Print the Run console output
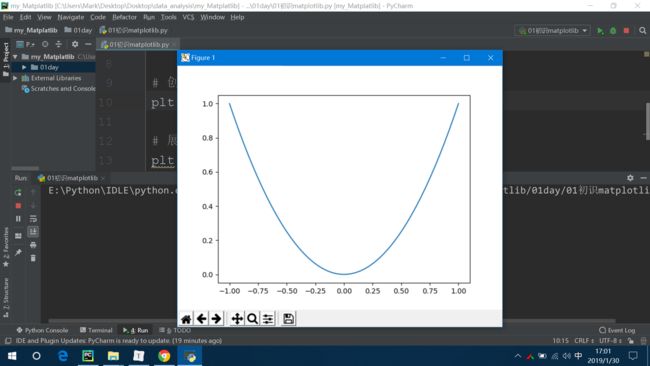Screen dimensions: 650x366 [x=33, y=245]
